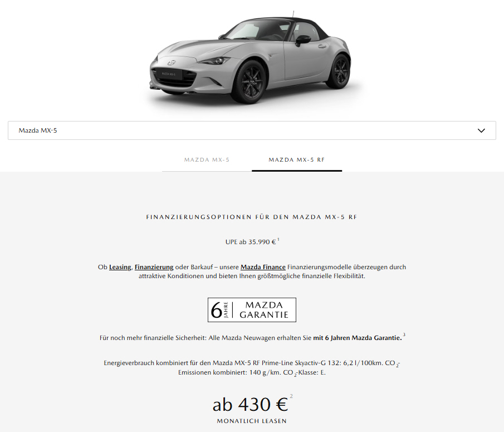504x432 pixels.
Task: Click the car's front wheel
Action: pyautogui.click(x=251, y=81)
